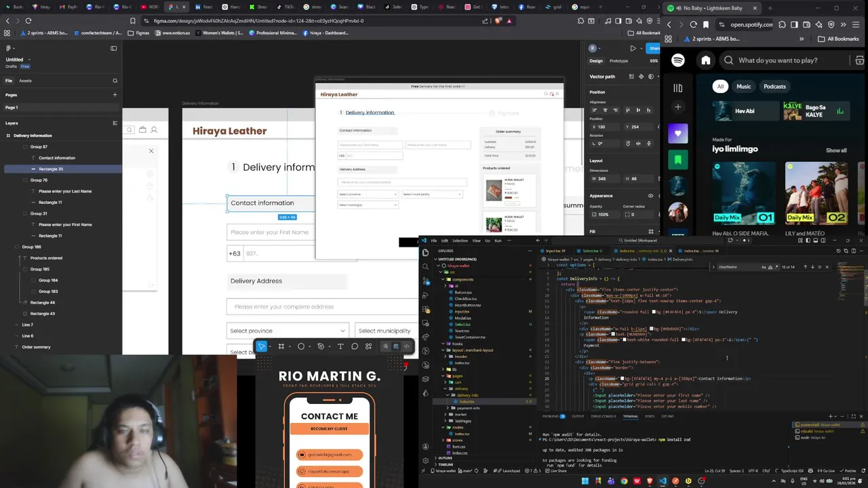Select the Comment tool in Figma toolbar
The image size is (868, 488).
(355, 346)
